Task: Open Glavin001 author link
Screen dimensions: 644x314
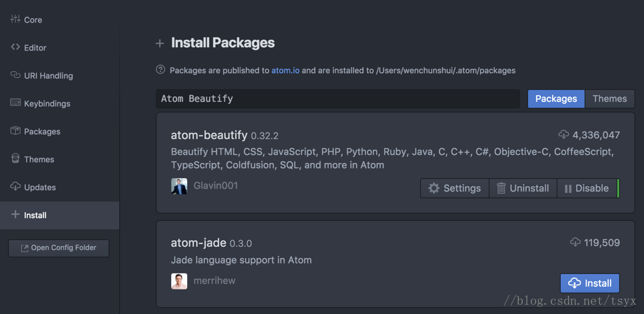Action: click(216, 186)
